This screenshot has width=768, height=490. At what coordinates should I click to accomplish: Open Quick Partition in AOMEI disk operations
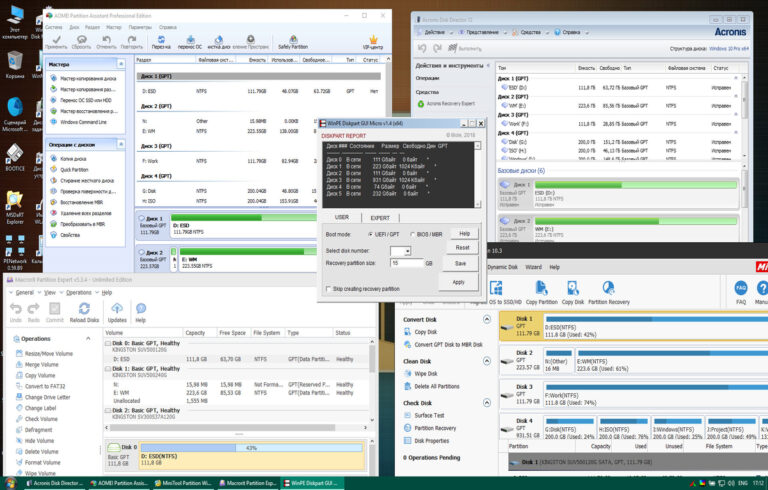pos(74,170)
